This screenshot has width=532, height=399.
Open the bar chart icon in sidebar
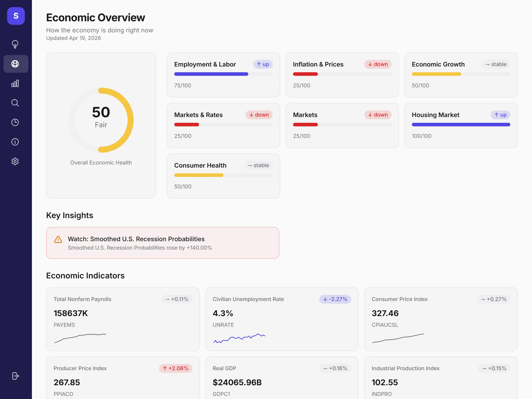(15, 83)
